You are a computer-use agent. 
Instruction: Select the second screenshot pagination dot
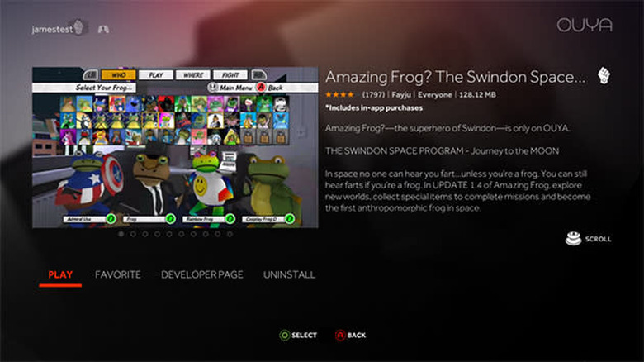click(x=133, y=234)
